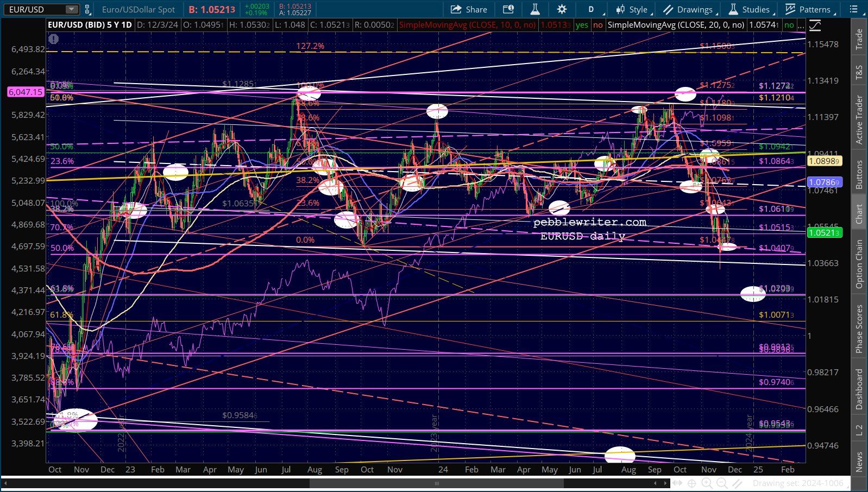Click the SimpleMovingAvg (CLOSE, 20) label

pos(676,25)
